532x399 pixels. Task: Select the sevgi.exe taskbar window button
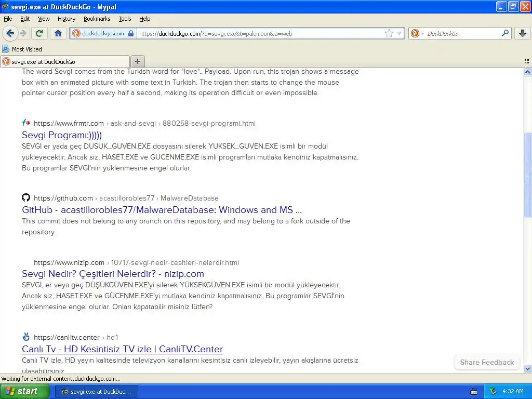(97, 392)
